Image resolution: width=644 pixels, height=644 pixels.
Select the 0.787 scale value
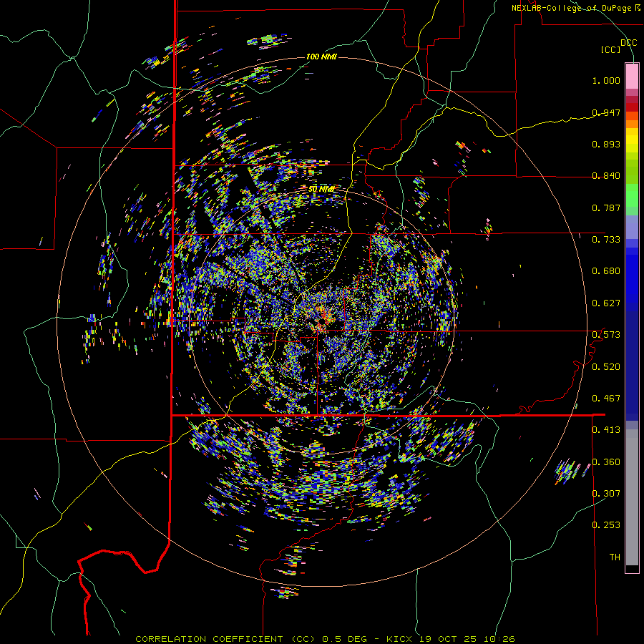point(606,208)
